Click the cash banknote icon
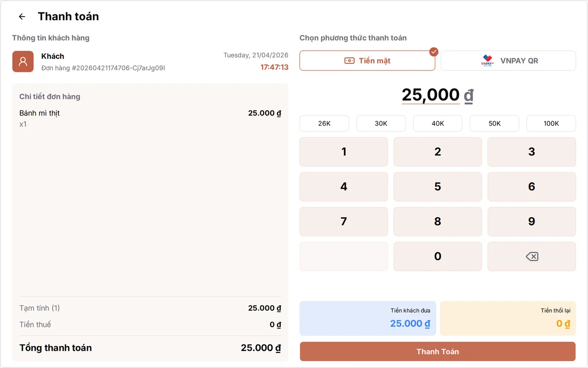This screenshot has width=588, height=368. [349, 61]
